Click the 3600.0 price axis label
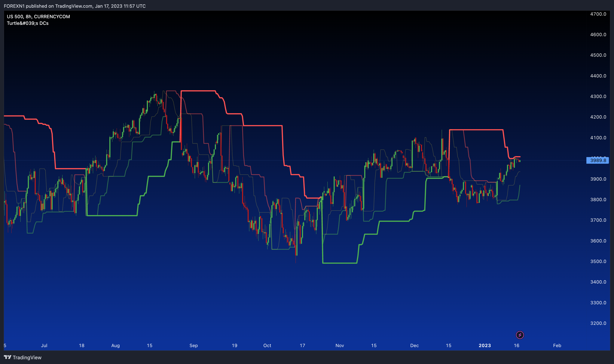The width and height of the screenshot is (614, 364). point(598,241)
